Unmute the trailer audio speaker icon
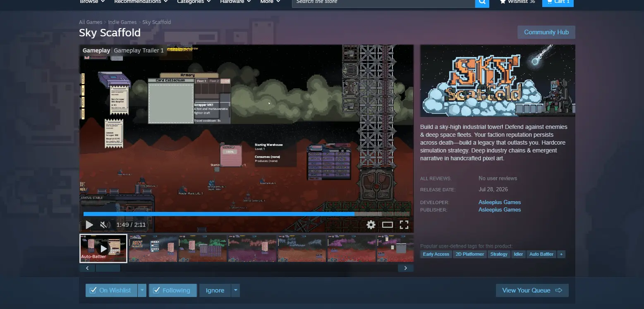This screenshot has height=309, width=644. point(105,225)
